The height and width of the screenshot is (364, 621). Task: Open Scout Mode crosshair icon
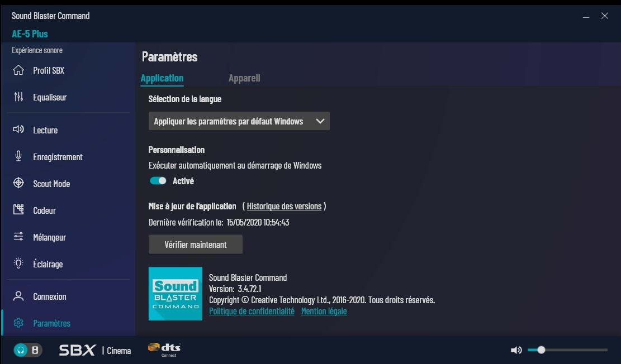pyautogui.click(x=18, y=183)
